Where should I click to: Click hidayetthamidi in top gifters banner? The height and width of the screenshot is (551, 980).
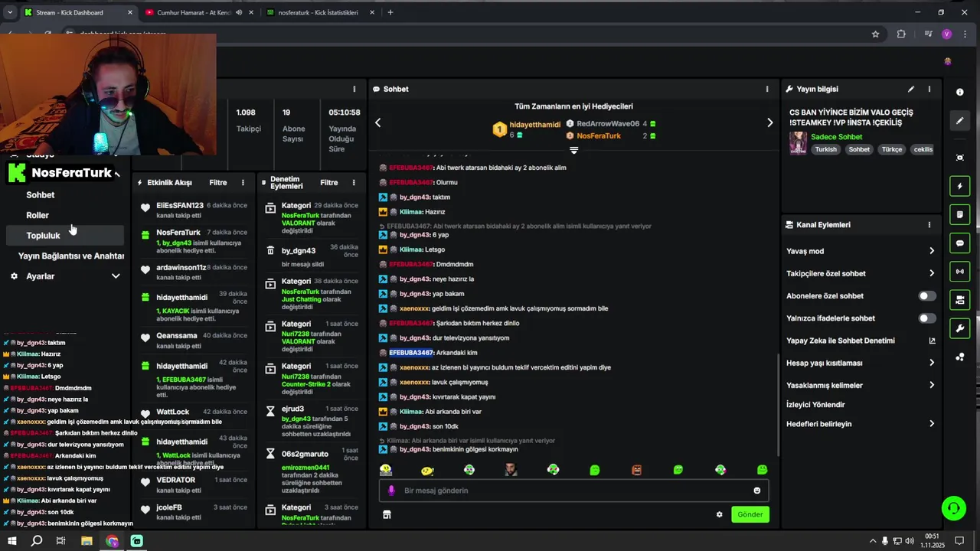tap(535, 125)
